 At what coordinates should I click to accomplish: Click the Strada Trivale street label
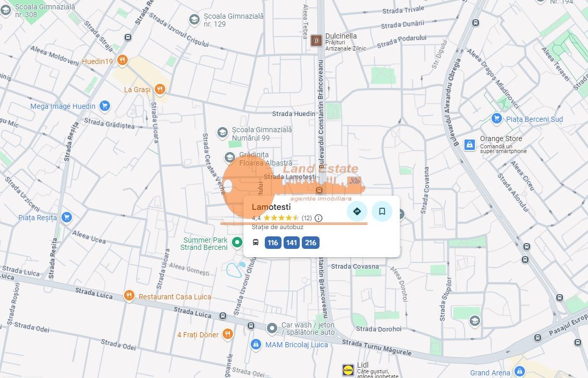coord(403,10)
